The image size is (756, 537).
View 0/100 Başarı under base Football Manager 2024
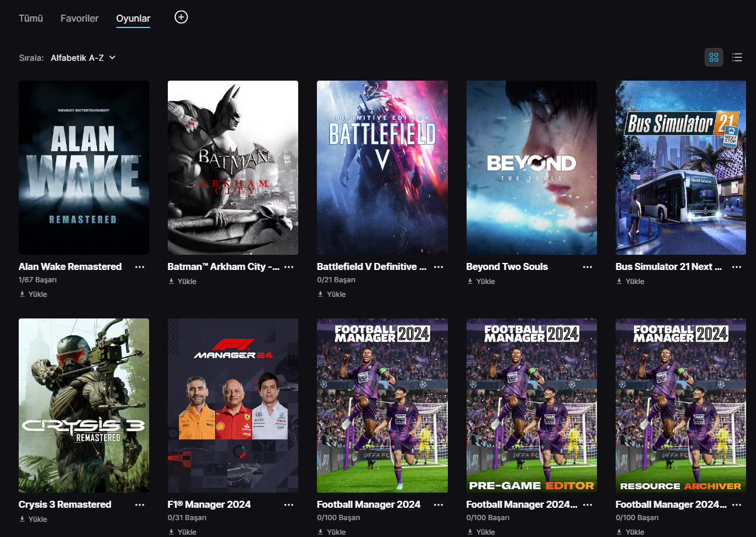[x=339, y=518]
